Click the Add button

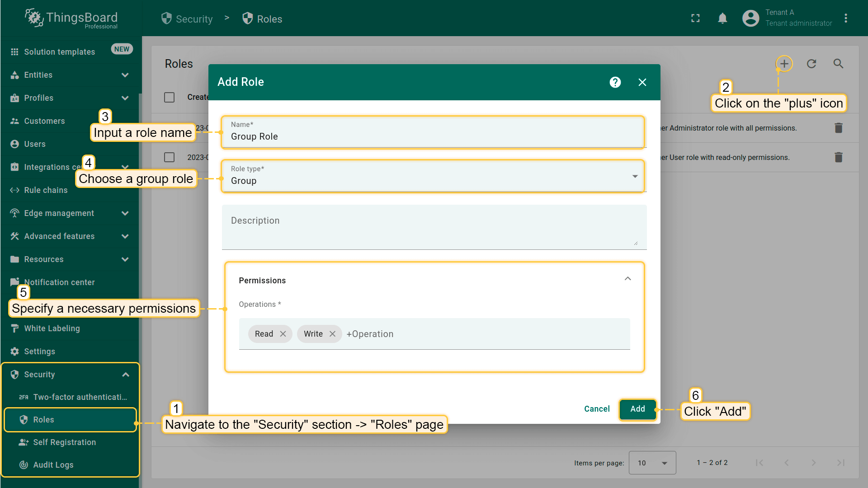tap(637, 409)
